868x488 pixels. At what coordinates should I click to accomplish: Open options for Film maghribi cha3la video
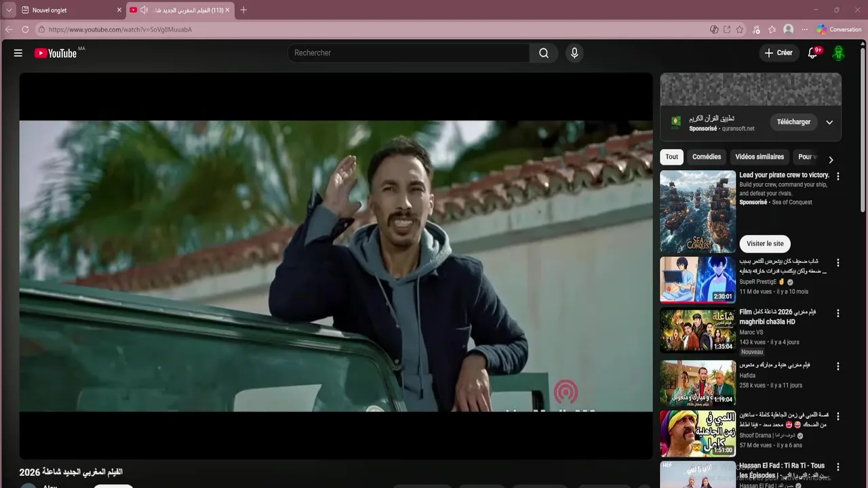[837, 313]
